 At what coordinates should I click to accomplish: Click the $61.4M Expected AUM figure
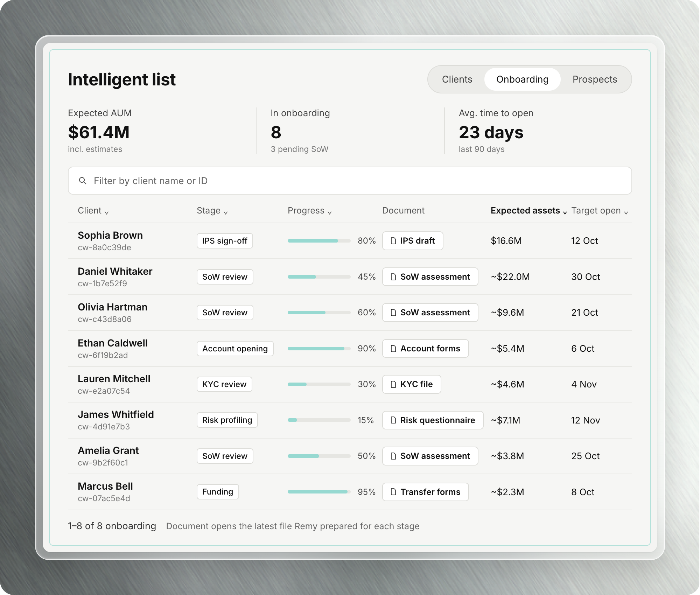point(99,132)
